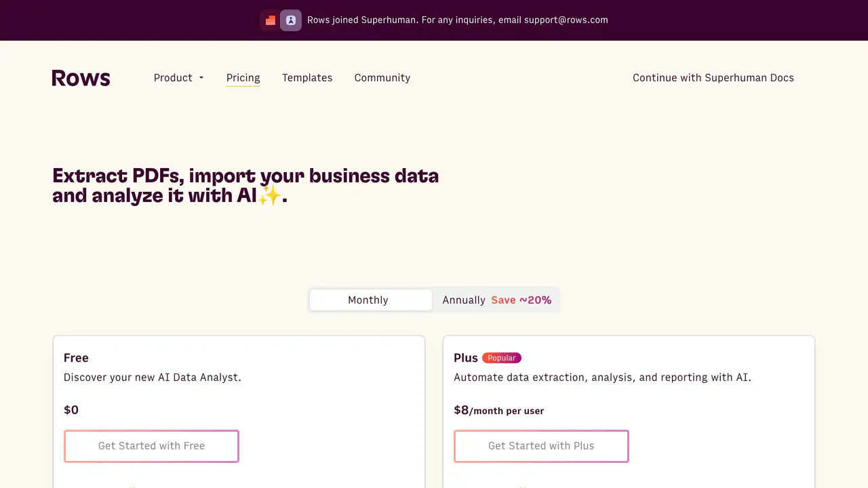Click the Popular badge on Plus
Screen dimensions: 868x488
click(502, 358)
